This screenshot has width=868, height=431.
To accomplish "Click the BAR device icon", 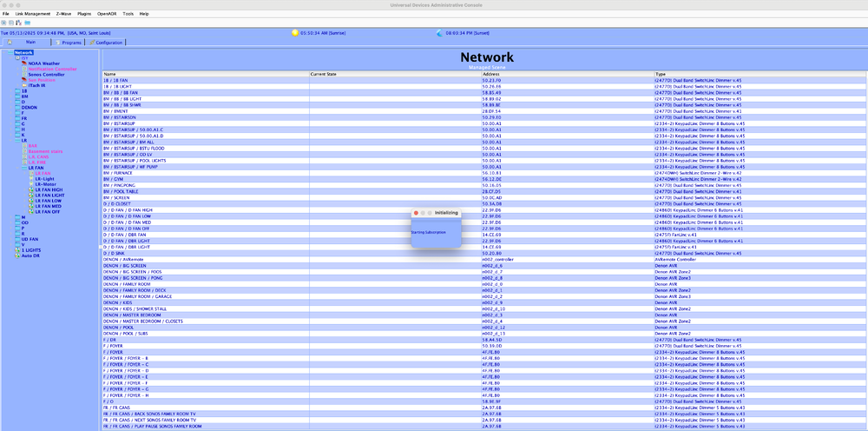I will click(x=23, y=146).
